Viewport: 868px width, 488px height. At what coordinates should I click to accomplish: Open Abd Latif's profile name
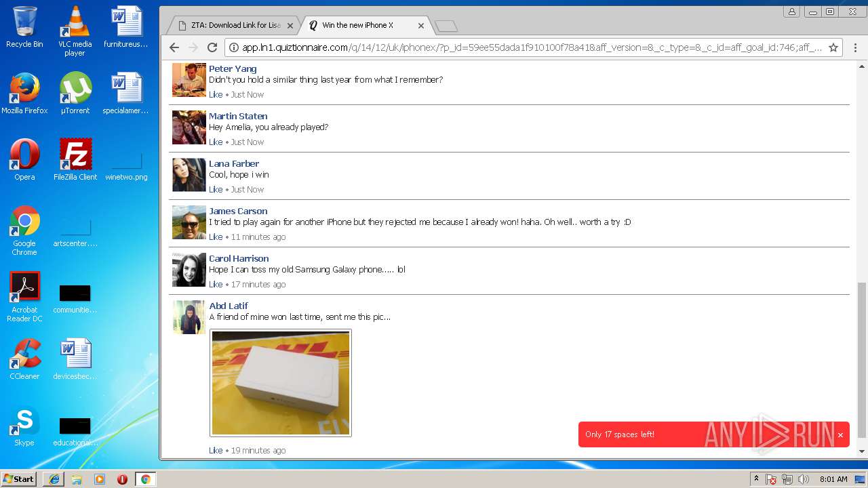tap(229, 306)
